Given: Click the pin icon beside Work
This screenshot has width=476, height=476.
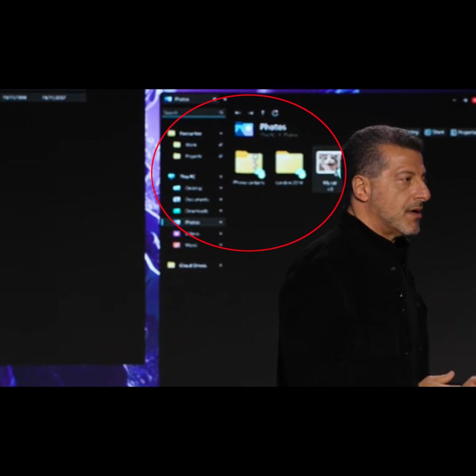Looking at the screenshot, I should pos(221,145).
